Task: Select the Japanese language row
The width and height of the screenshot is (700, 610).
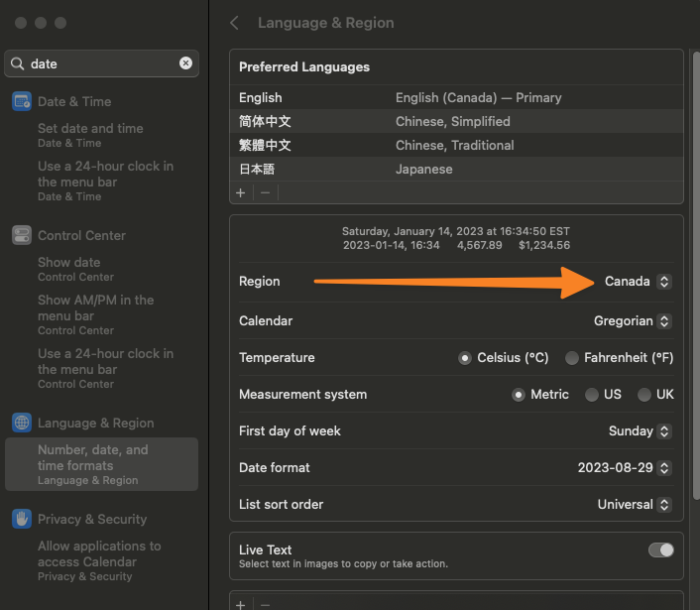Action: [x=456, y=169]
